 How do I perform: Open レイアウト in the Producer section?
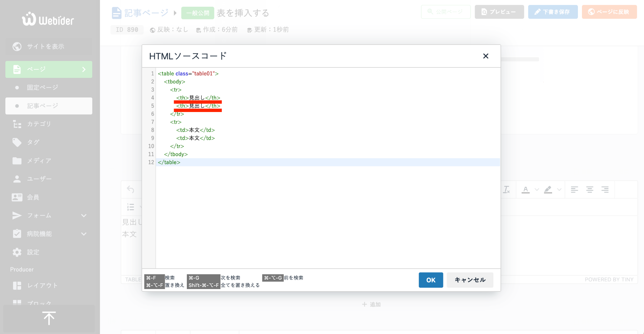tap(43, 285)
